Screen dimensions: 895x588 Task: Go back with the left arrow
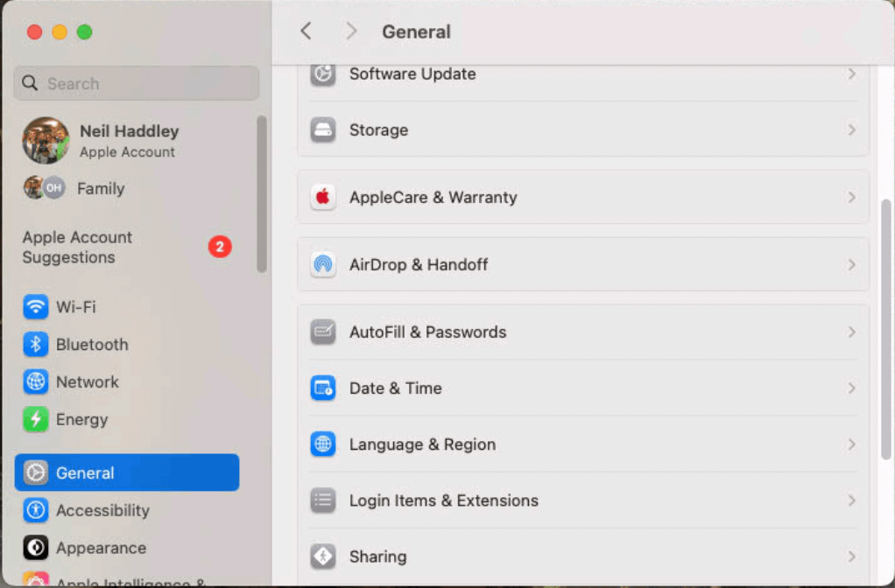tap(306, 31)
